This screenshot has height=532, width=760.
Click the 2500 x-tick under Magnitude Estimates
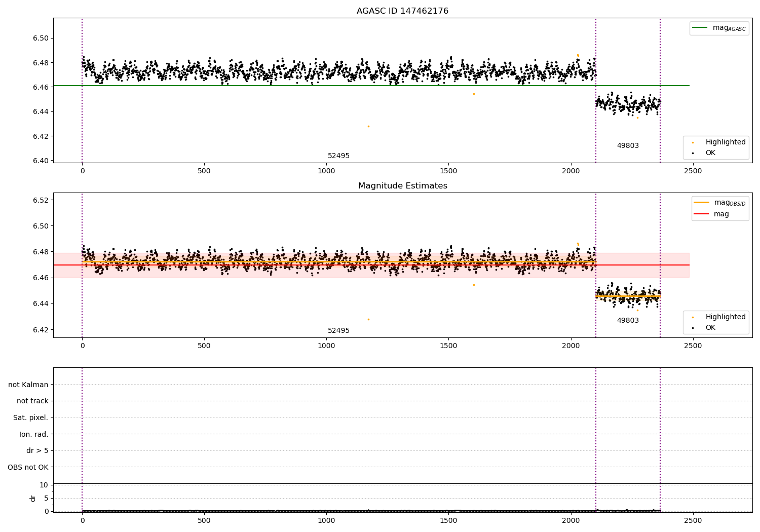[693, 346]
